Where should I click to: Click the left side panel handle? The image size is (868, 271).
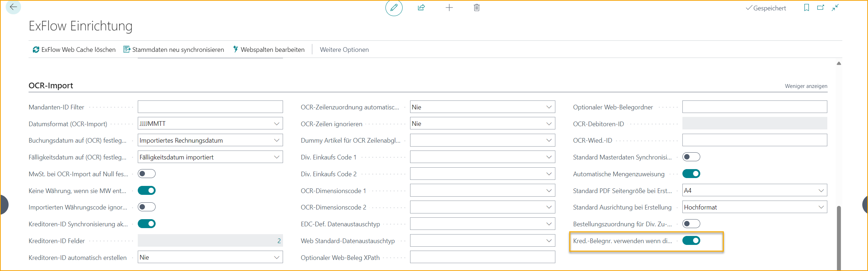point(4,205)
